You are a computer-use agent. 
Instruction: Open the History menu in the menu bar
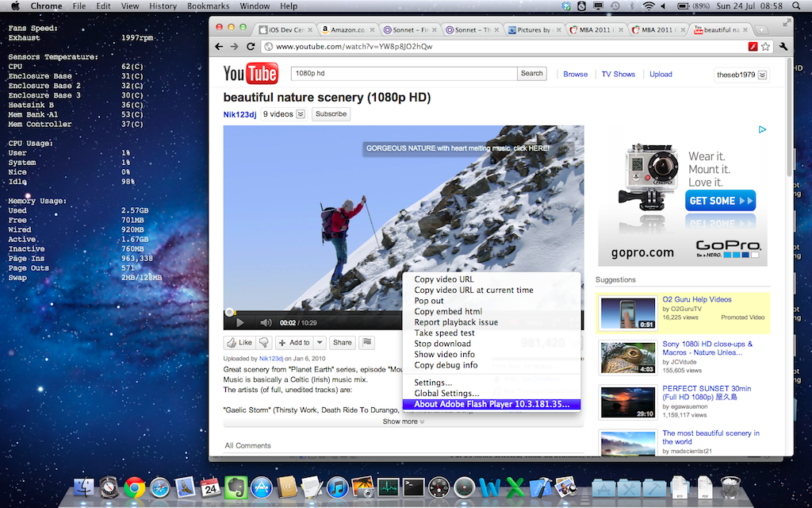[163, 6]
